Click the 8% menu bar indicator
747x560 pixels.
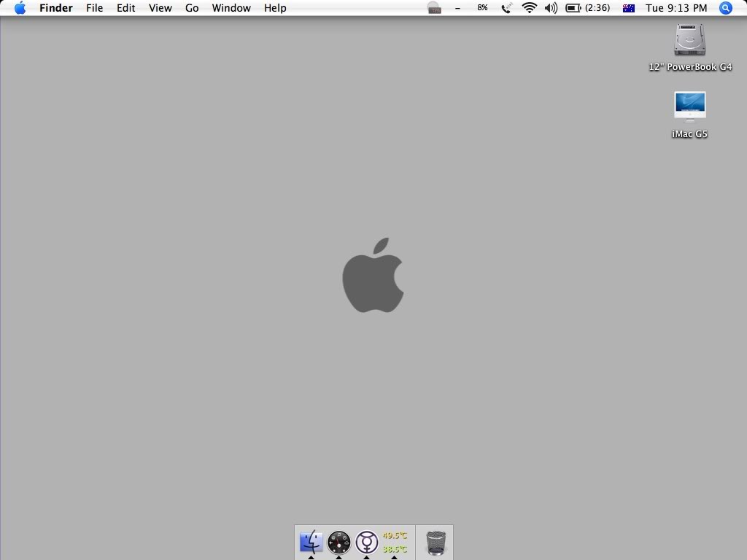(483, 7)
